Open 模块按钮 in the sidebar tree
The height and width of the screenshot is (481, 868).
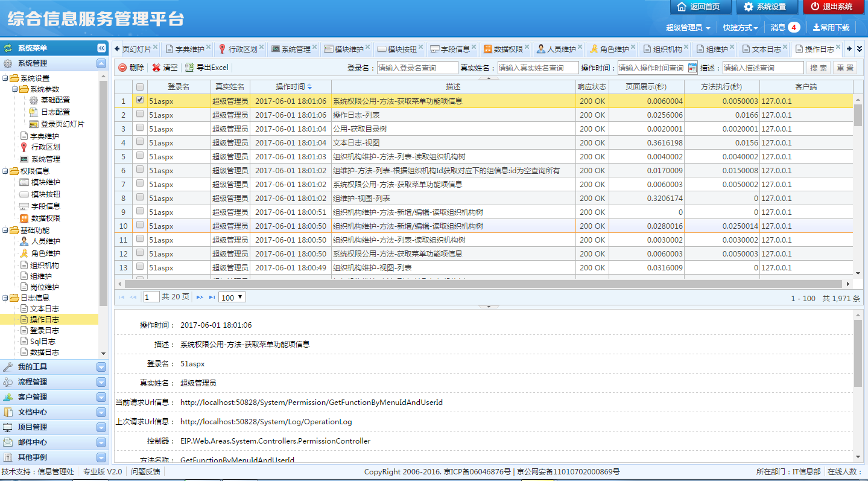coord(45,194)
